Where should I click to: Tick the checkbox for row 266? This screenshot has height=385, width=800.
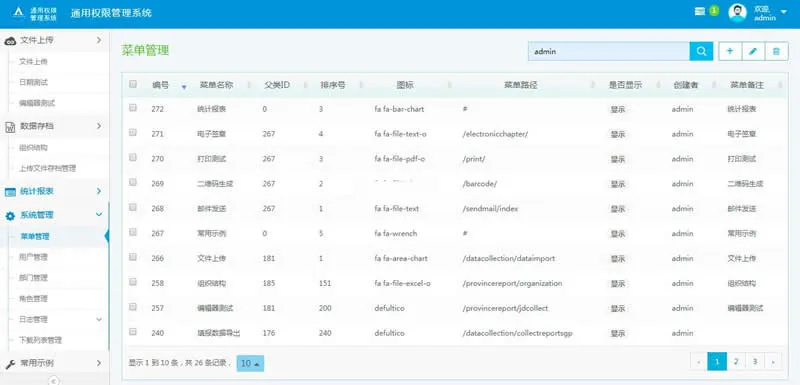pyautogui.click(x=133, y=257)
